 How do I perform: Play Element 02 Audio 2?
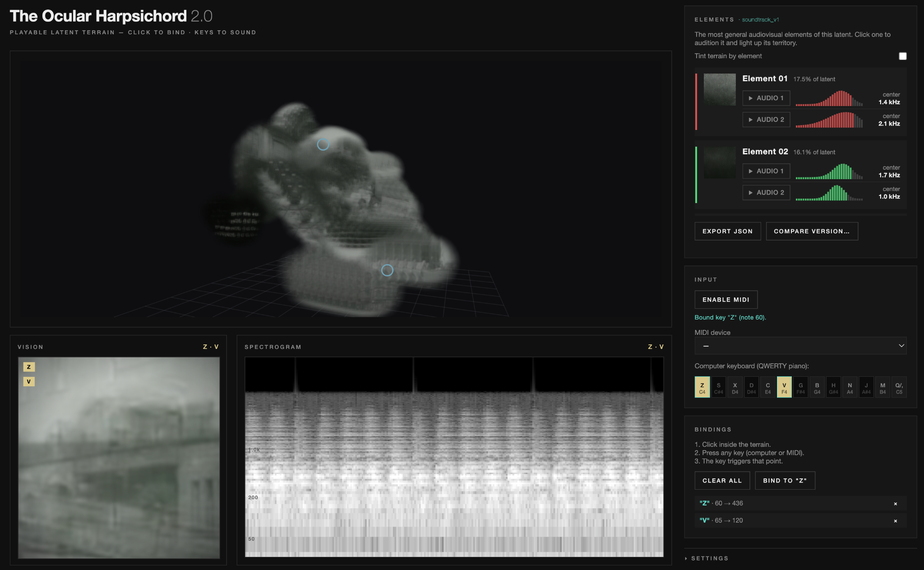pyautogui.click(x=766, y=193)
